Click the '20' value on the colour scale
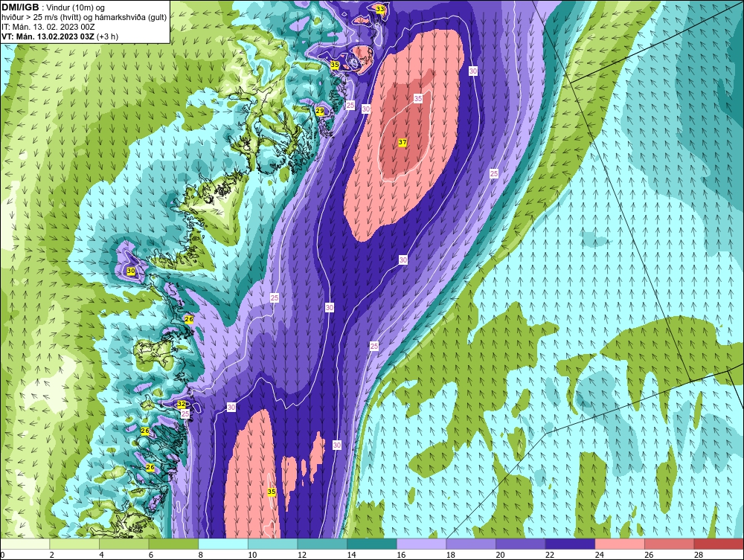Viewport: 744px width, 560px height. pyautogui.click(x=501, y=555)
